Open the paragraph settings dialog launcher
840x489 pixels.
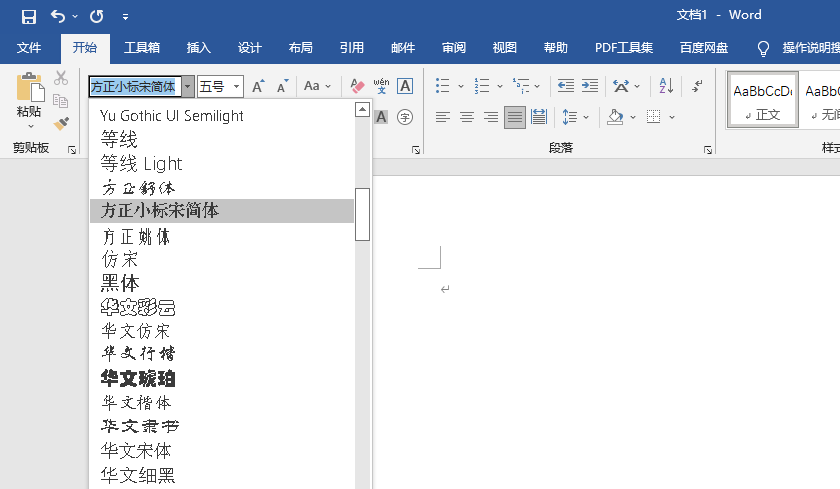point(708,151)
